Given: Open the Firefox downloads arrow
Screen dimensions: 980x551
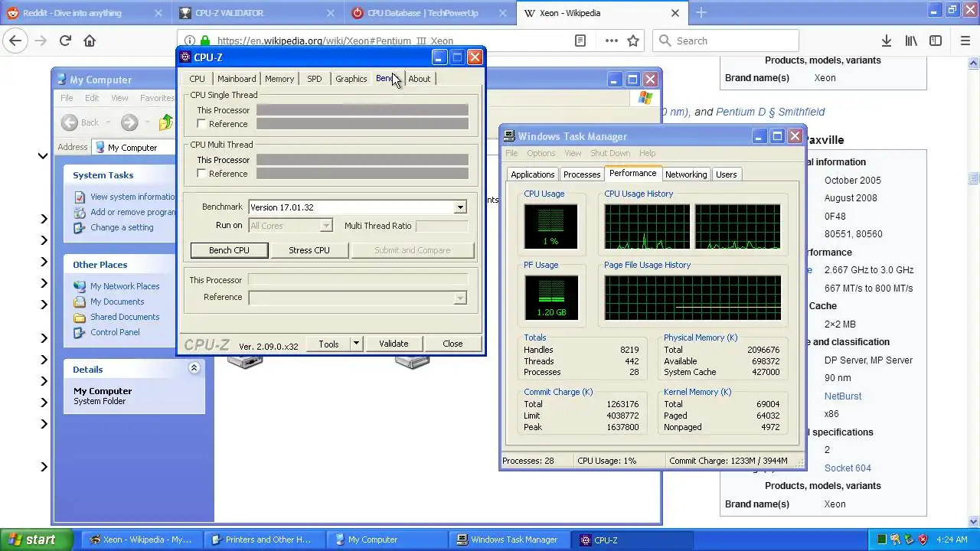Looking at the screenshot, I should [886, 41].
